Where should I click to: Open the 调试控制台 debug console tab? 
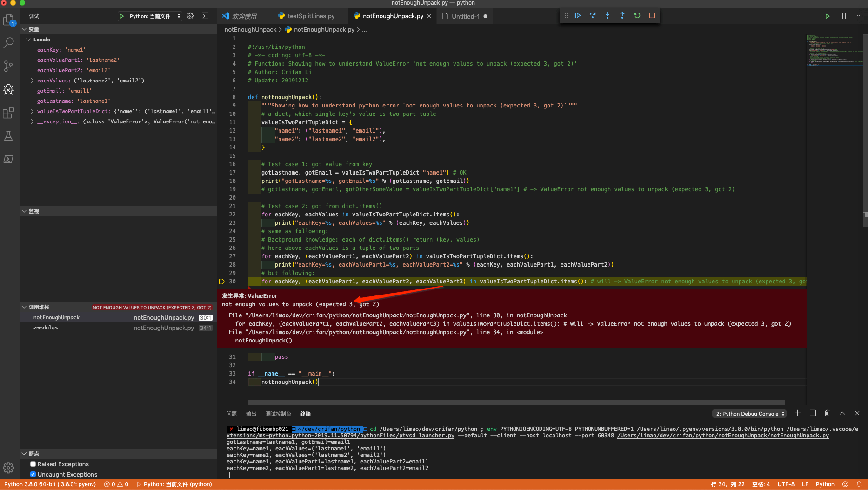tap(278, 414)
